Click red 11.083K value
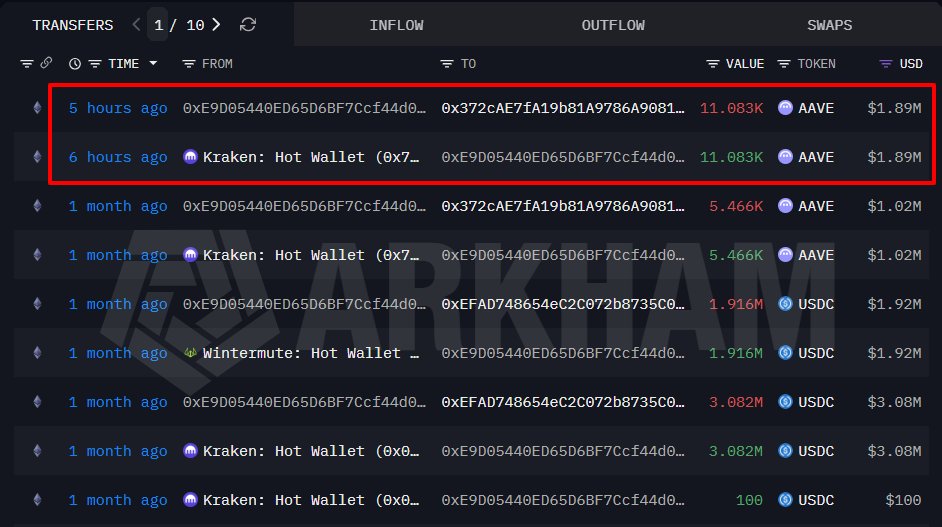The height and width of the screenshot is (527, 942). (731, 108)
